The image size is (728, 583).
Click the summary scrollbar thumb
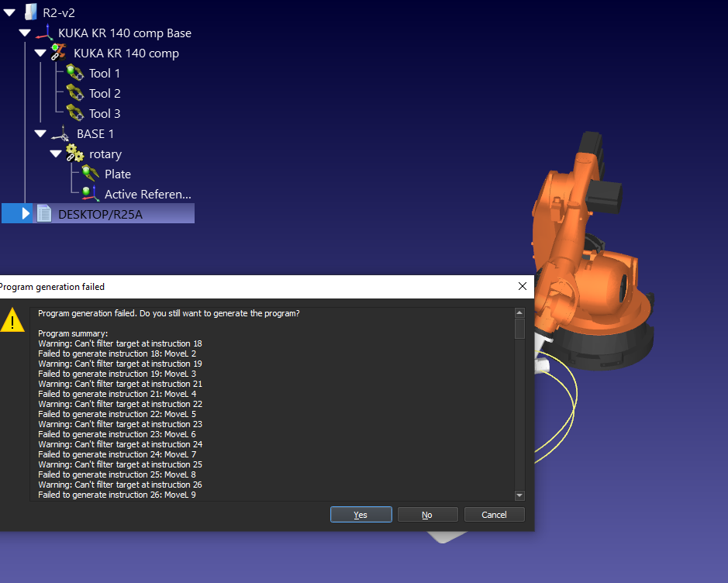(x=519, y=329)
